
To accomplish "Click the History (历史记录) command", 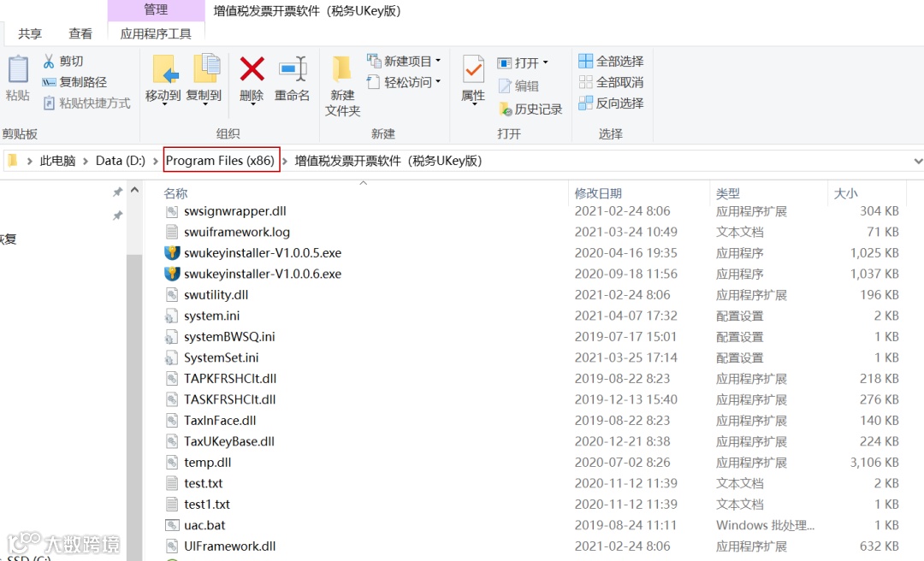I will point(530,109).
